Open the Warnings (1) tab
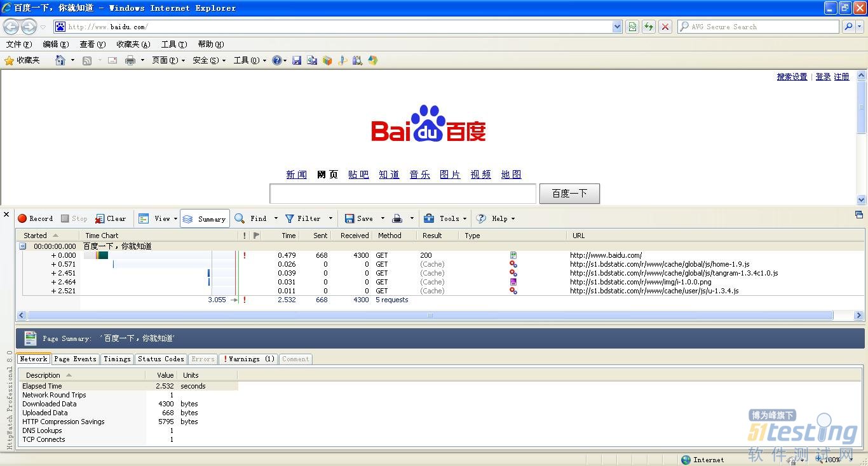Screen dimensions: 868x466 point(248,359)
